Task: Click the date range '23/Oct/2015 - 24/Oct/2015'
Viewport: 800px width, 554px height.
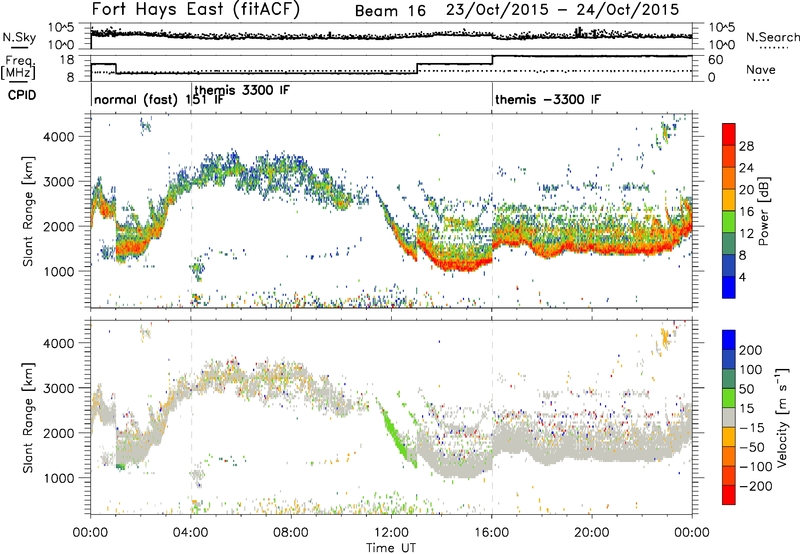Action: tap(562, 10)
